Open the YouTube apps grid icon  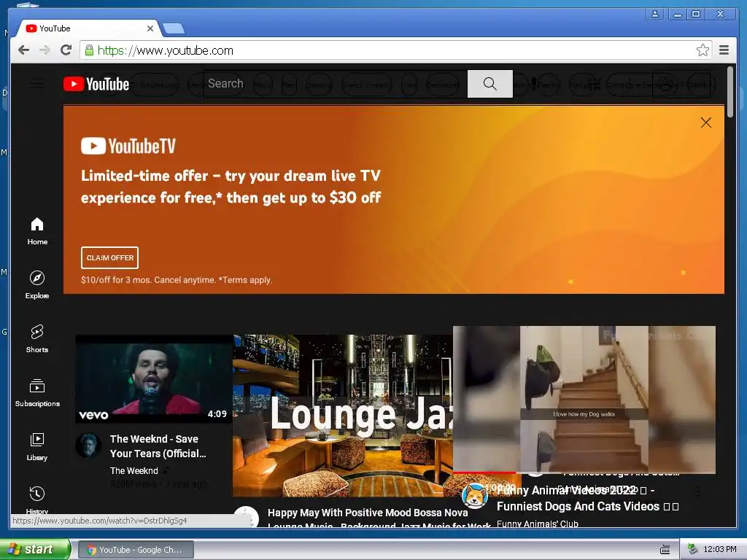594,85
